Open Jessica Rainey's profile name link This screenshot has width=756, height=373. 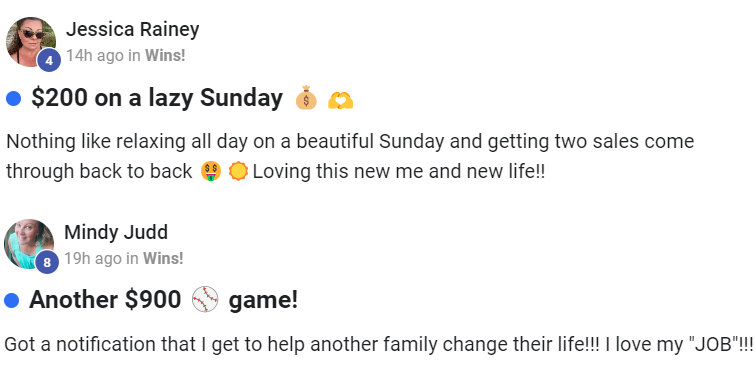point(133,29)
